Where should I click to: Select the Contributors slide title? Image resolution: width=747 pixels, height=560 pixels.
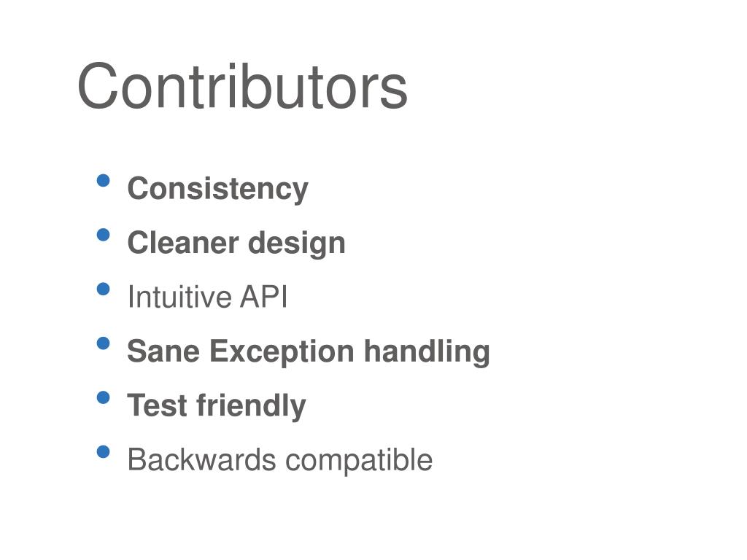click(x=242, y=86)
